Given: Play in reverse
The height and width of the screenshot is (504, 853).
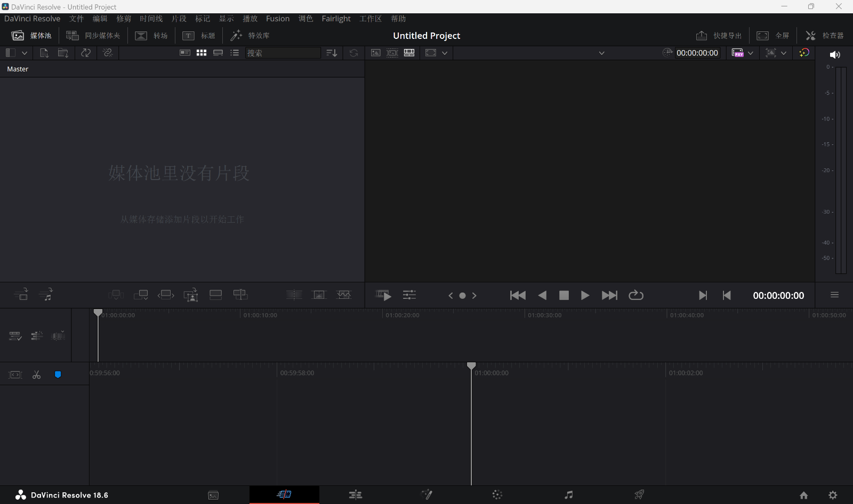Looking at the screenshot, I should click(x=542, y=295).
